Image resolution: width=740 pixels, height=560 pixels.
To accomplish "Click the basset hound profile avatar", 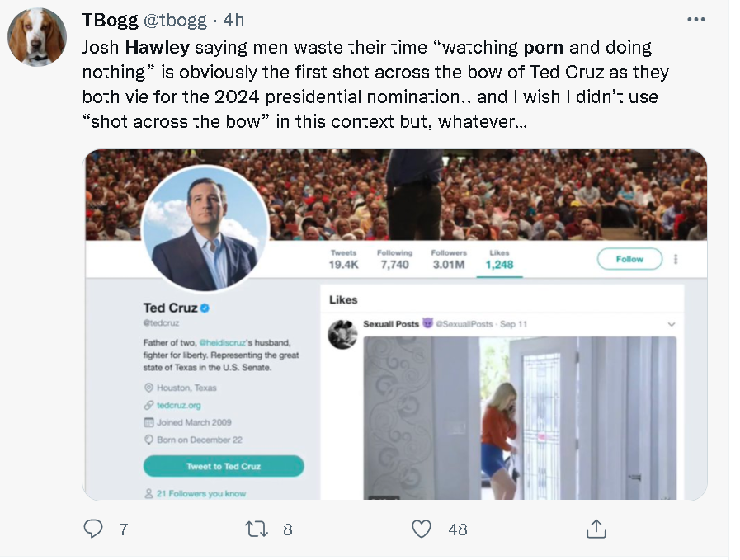I will [36, 38].
